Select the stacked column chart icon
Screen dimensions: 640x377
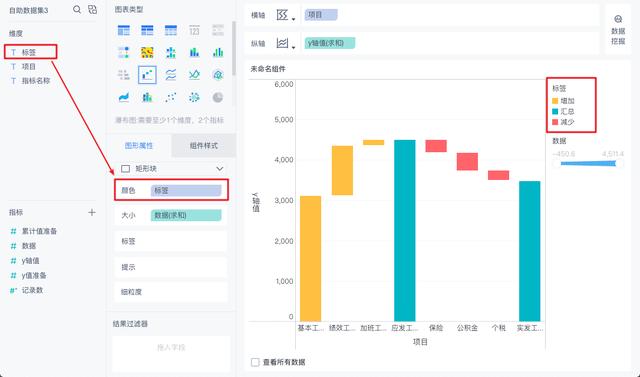coord(147,97)
